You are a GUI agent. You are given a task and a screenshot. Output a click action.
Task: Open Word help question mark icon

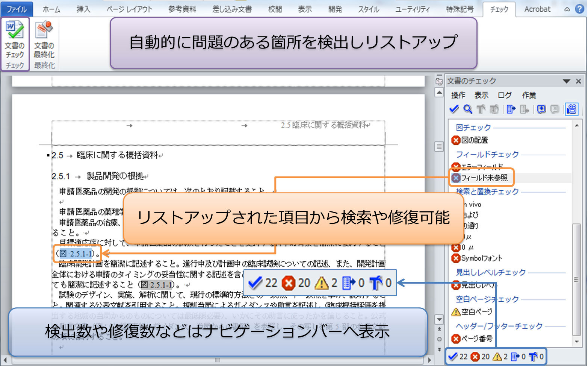[x=580, y=9]
